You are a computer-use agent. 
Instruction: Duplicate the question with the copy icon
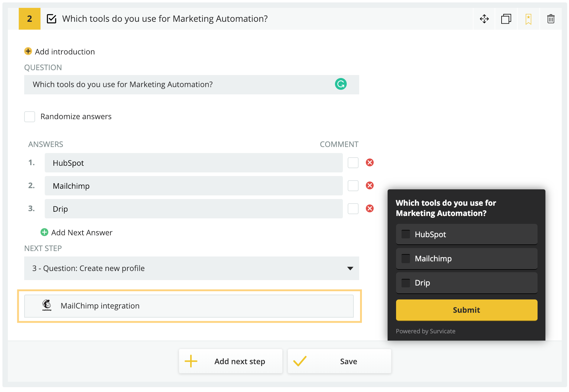click(506, 19)
